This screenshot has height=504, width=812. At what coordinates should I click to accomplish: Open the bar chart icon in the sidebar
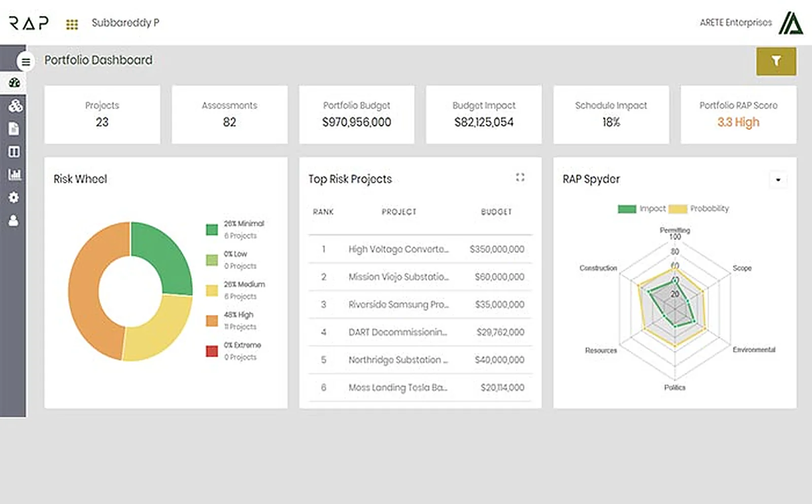(x=15, y=174)
